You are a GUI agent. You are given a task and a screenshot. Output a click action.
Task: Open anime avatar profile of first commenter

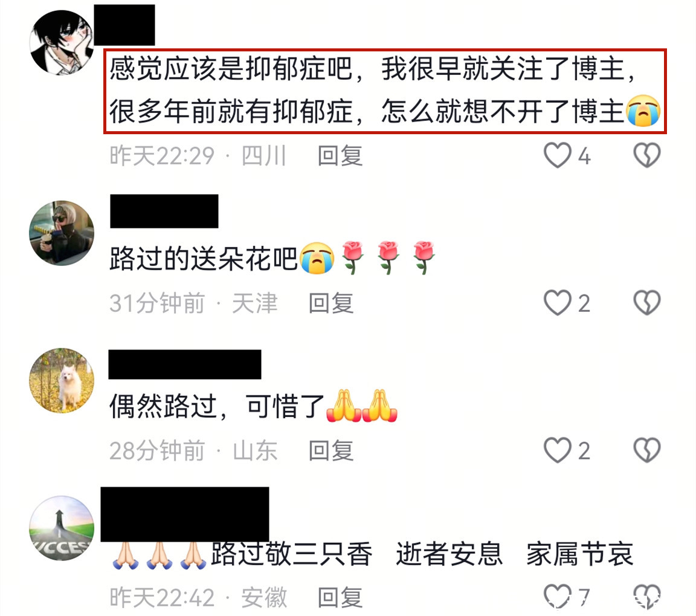pyautogui.click(x=62, y=42)
